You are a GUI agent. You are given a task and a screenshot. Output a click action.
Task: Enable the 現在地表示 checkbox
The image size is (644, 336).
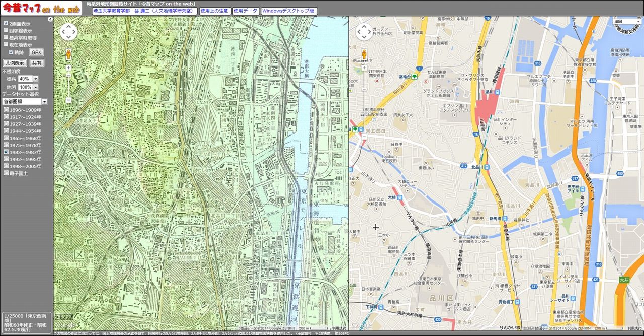(6, 44)
